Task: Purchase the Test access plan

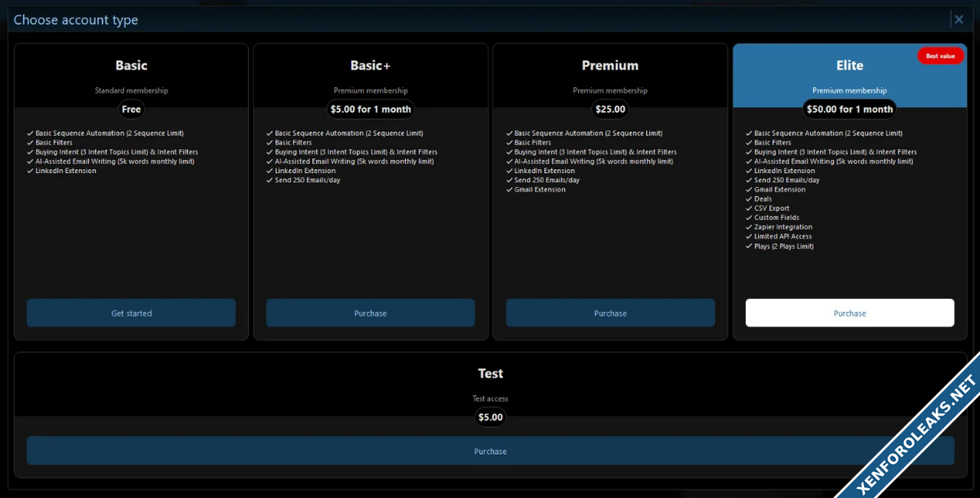Action: [x=490, y=451]
